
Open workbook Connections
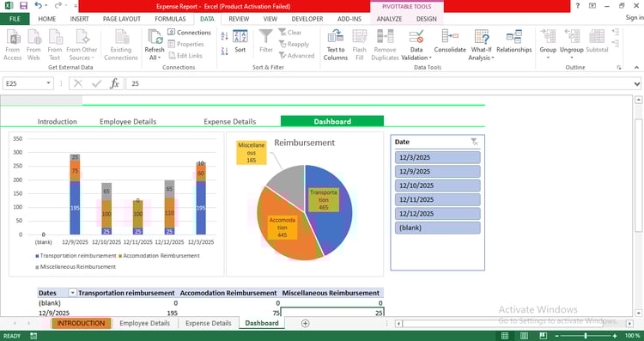coord(190,33)
